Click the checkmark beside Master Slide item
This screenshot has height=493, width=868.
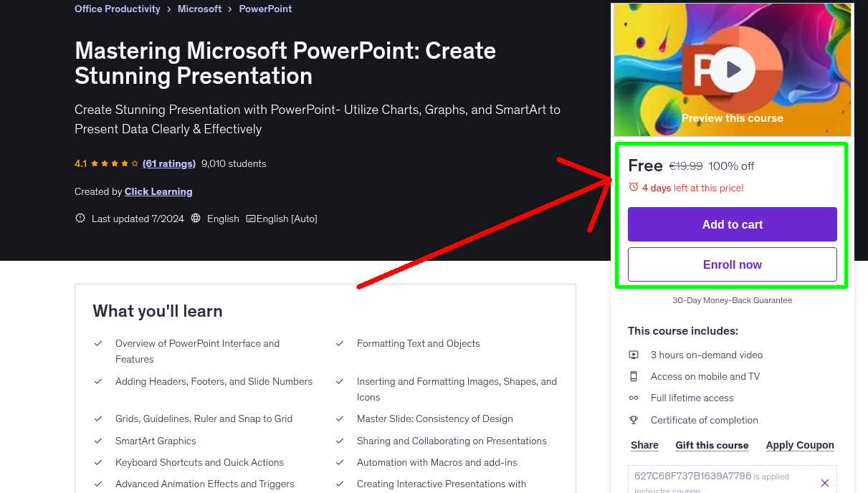[x=339, y=418]
